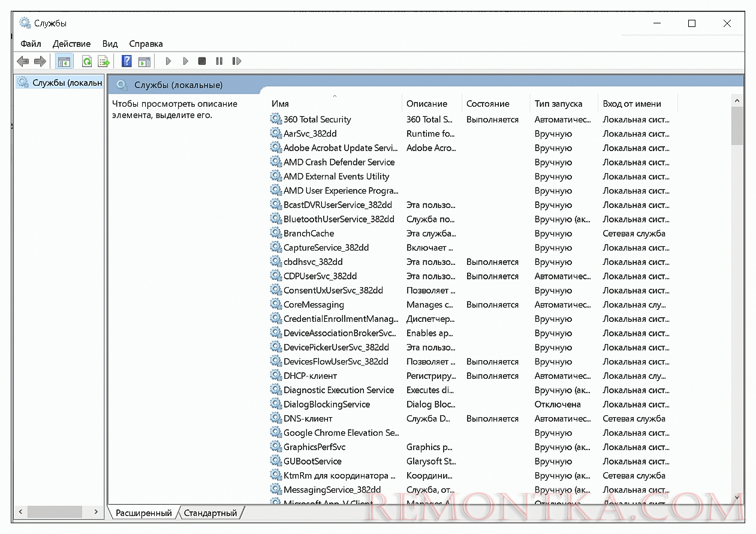Click the Export list toolbar icon
The image size is (756, 534).
coord(104,61)
